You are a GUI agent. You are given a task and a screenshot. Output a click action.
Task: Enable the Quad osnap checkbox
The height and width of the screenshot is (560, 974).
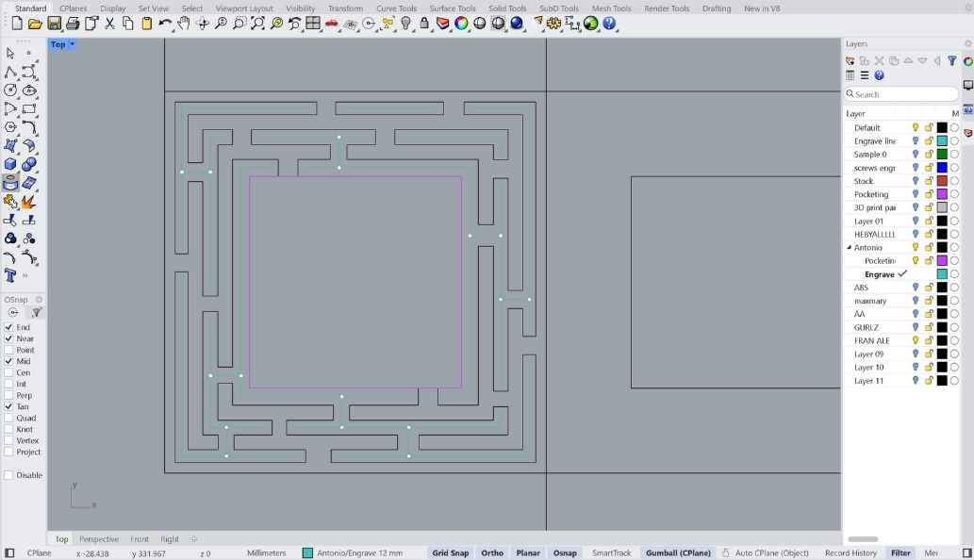pos(8,418)
